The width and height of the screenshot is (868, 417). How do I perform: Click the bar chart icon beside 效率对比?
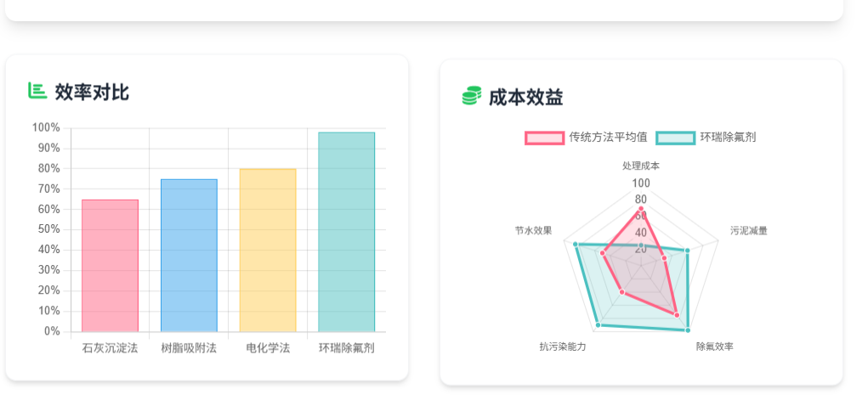37,91
